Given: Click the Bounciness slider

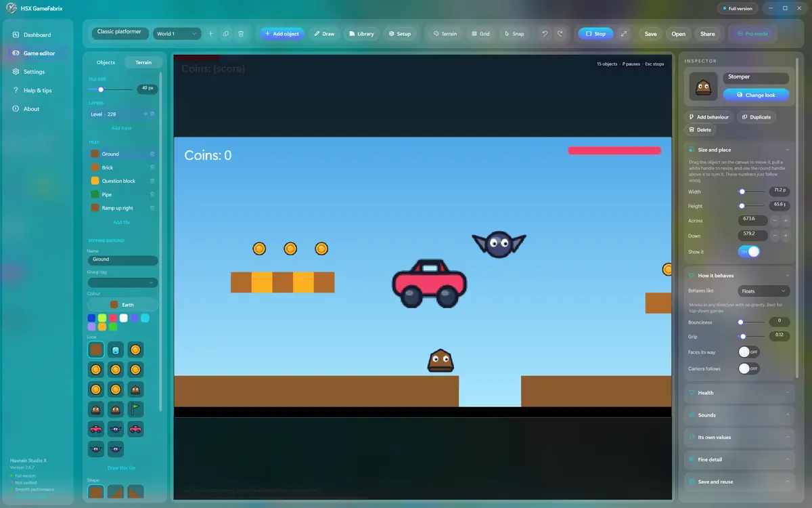Looking at the screenshot, I should (752, 322).
